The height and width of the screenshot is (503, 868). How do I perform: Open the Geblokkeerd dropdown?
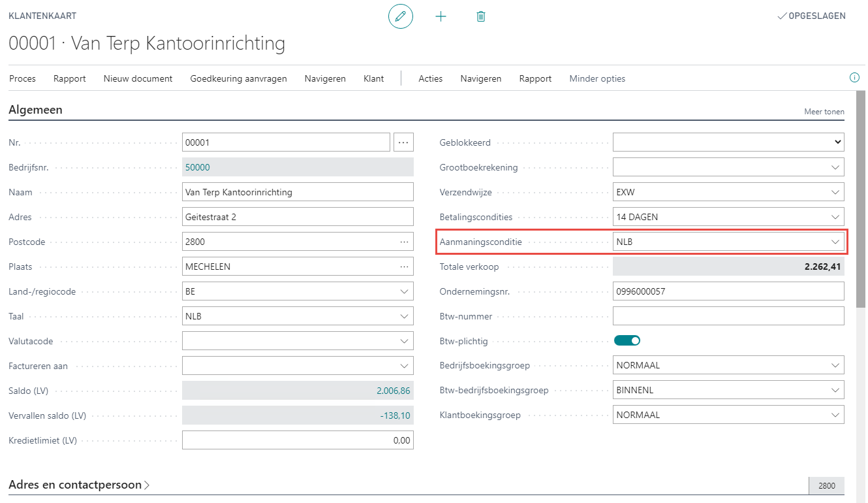[837, 142]
